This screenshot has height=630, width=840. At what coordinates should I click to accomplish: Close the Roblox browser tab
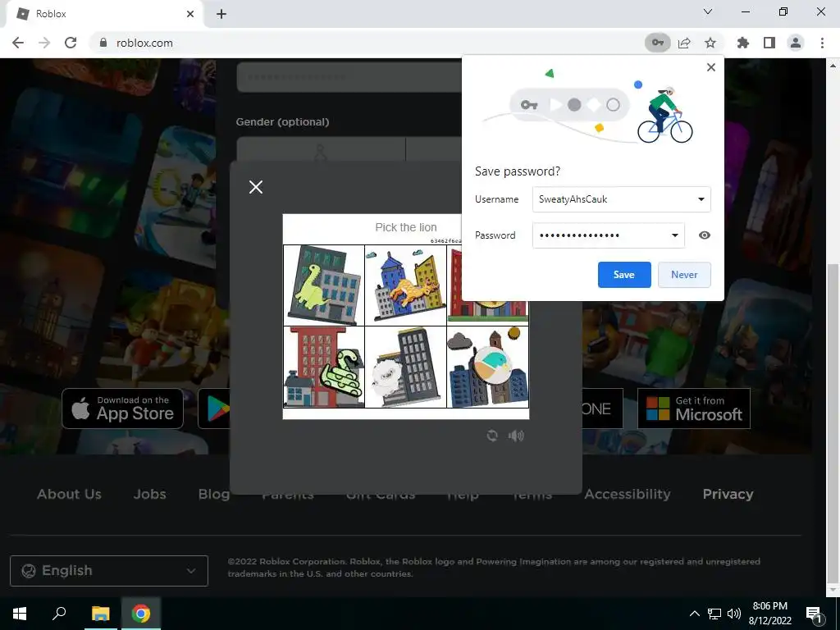click(190, 14)
